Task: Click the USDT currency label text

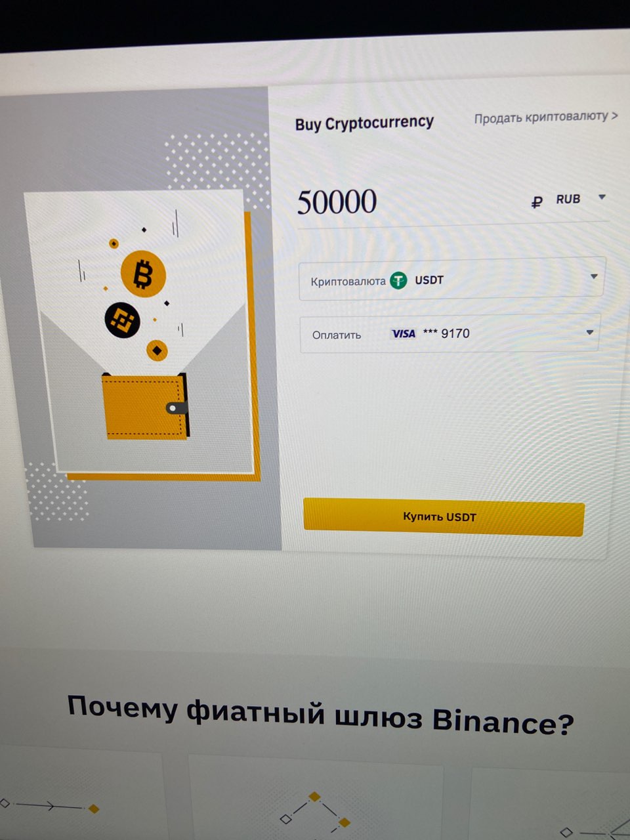Action: (429, 280)
